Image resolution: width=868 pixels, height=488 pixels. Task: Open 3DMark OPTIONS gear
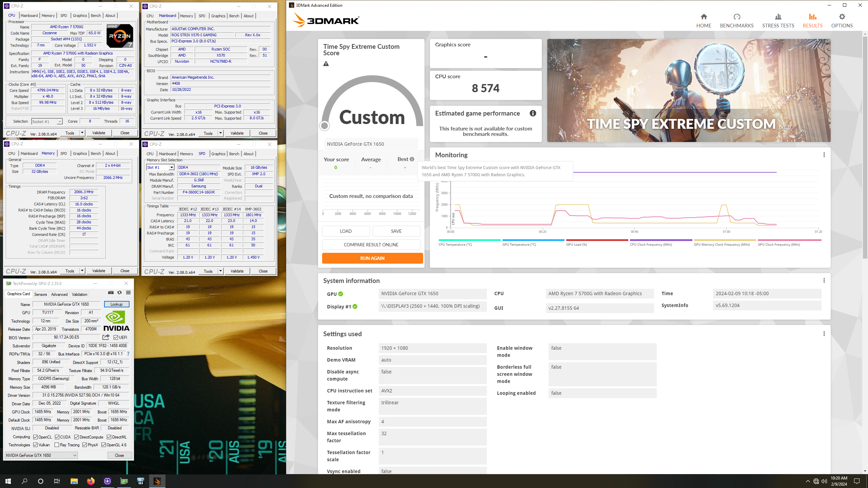click(842, 21)
